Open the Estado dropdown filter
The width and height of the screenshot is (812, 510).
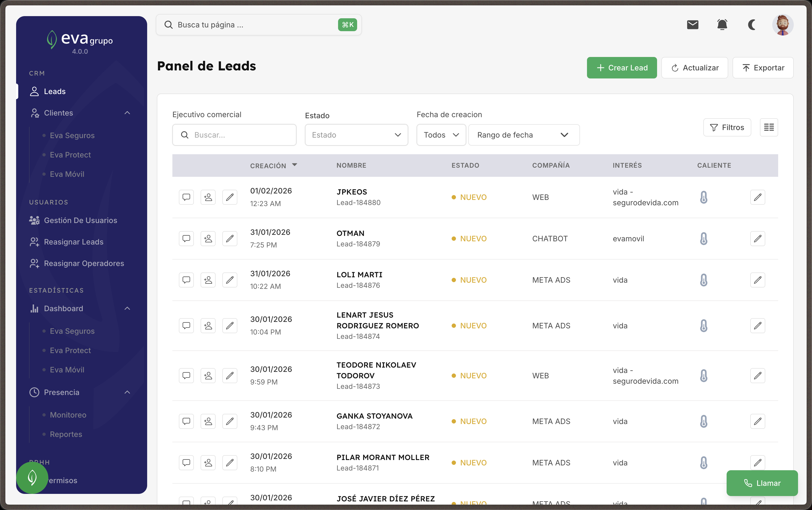pos(356,135)
